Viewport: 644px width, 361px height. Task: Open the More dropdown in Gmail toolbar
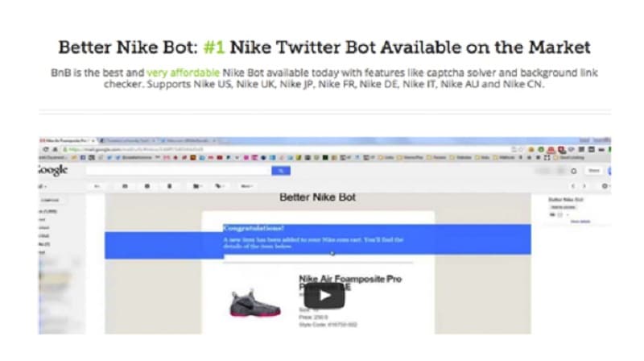pos(246,186)
